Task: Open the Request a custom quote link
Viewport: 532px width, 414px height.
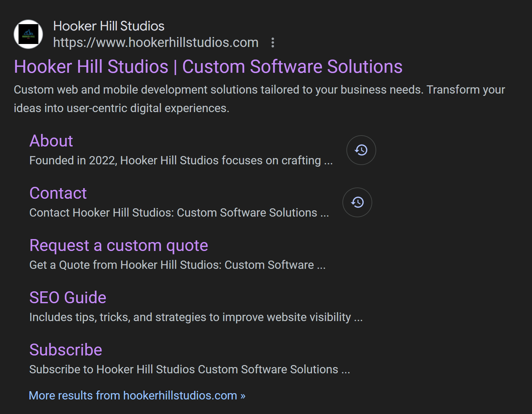Action: [x=119, y=246]
